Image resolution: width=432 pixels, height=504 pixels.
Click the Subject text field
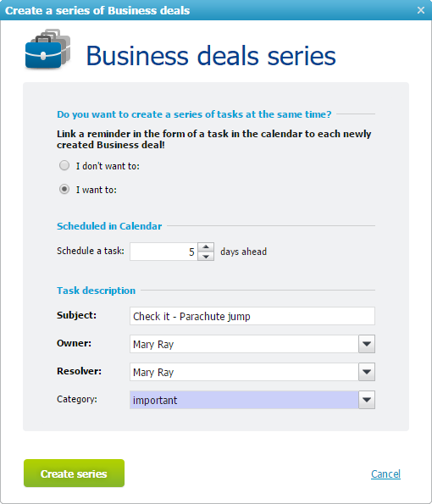(x=252, y=316)
